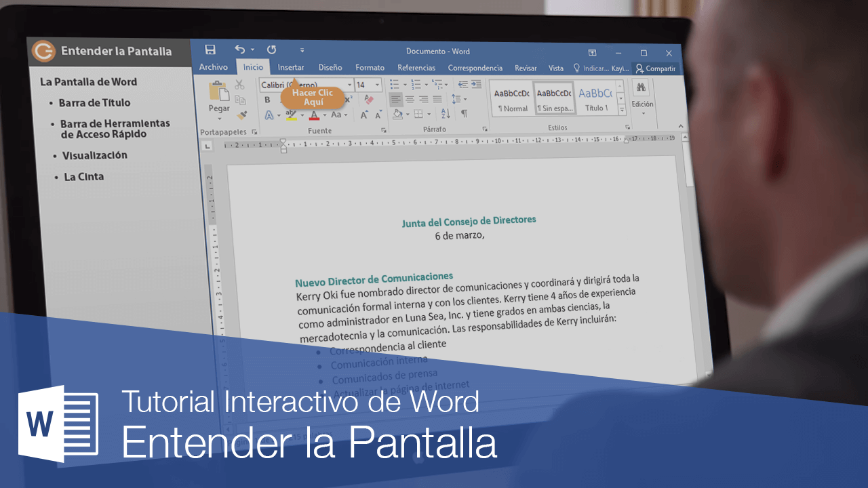The width and height of the screenshot is (868, 488).
Task: Apply the Título 1 style
Action: (x=595, y=99)
